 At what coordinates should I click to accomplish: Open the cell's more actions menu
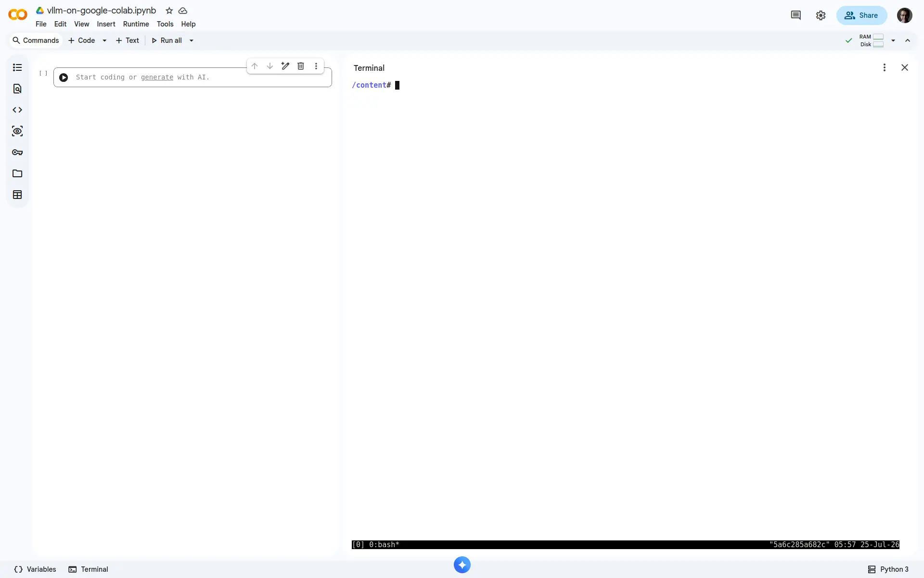[x=316, y=66]
